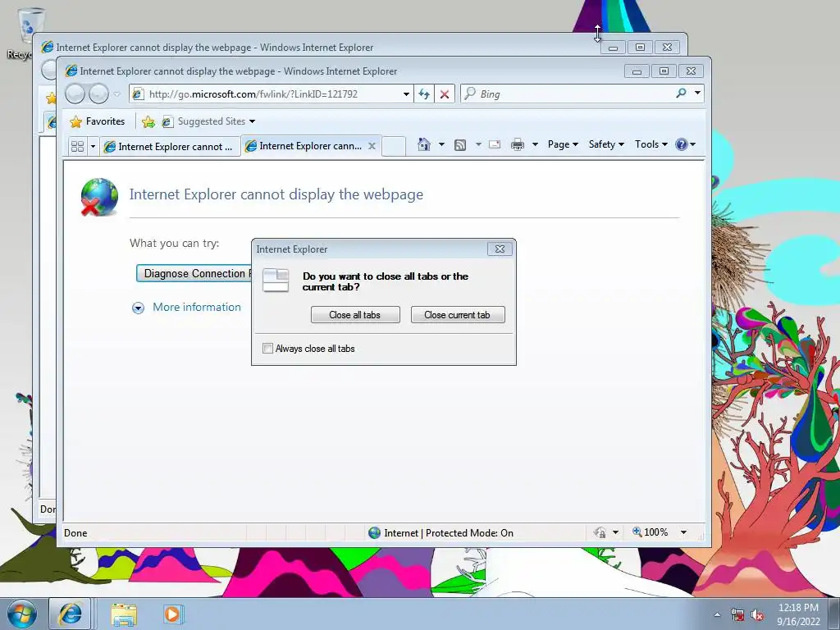Screen dimensions: 840x630
Task: Click the privacy report status icon
Action: (x=600, y=532)
